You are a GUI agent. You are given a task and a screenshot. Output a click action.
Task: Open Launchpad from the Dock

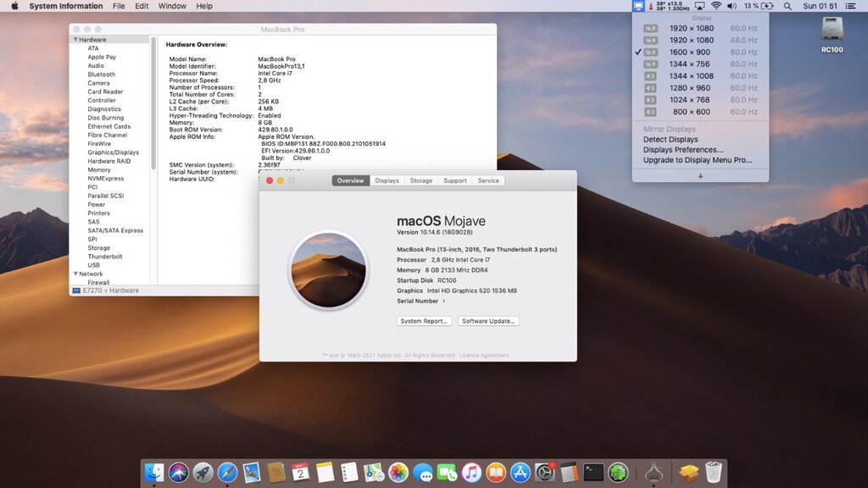click(203, 474)
